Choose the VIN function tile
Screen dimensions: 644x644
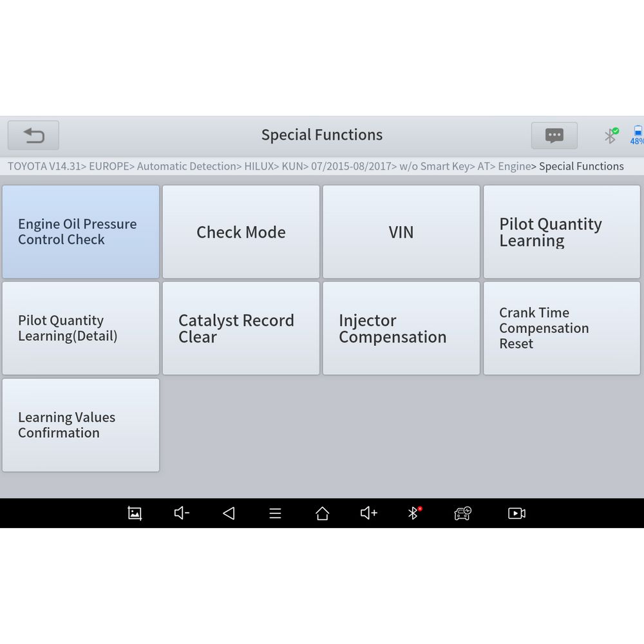point(401,232)
